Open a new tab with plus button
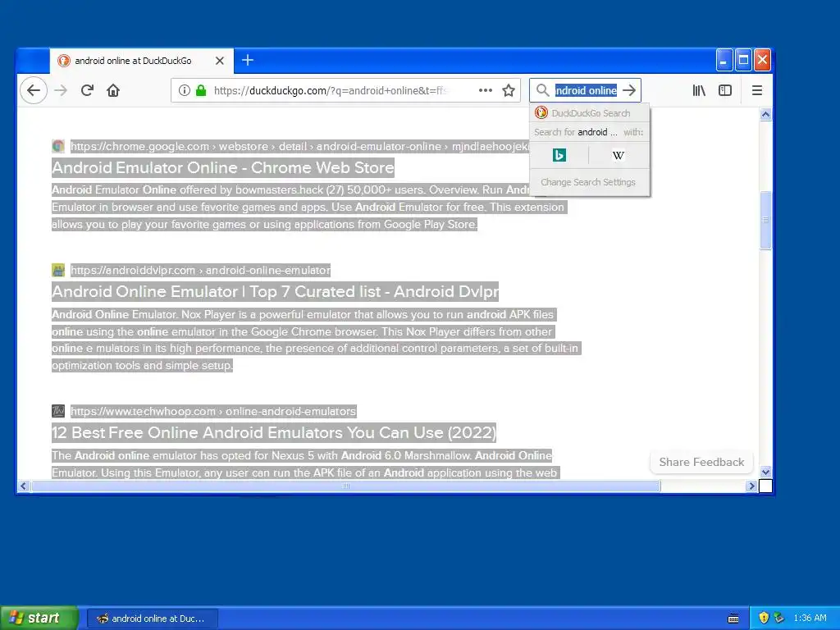 tap(248, 60)
